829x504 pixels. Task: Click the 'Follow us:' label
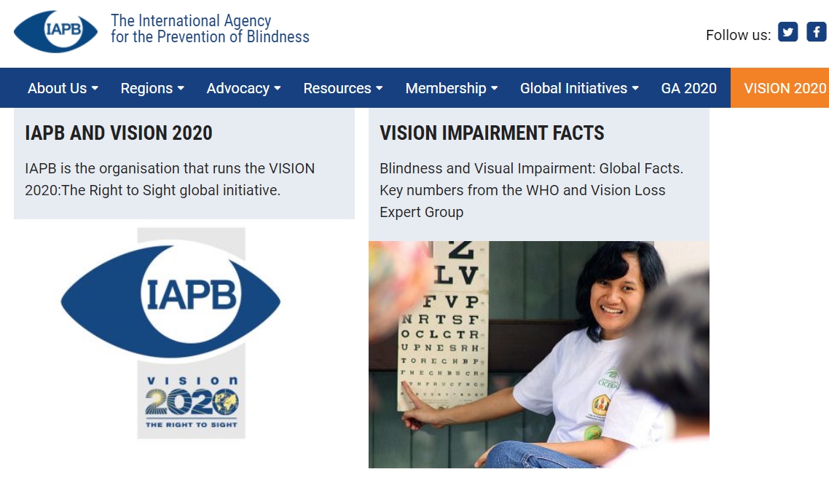(738, 35)
